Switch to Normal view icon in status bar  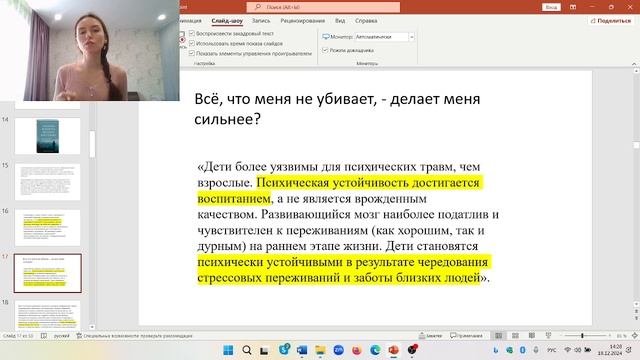(x=498, y=336)
